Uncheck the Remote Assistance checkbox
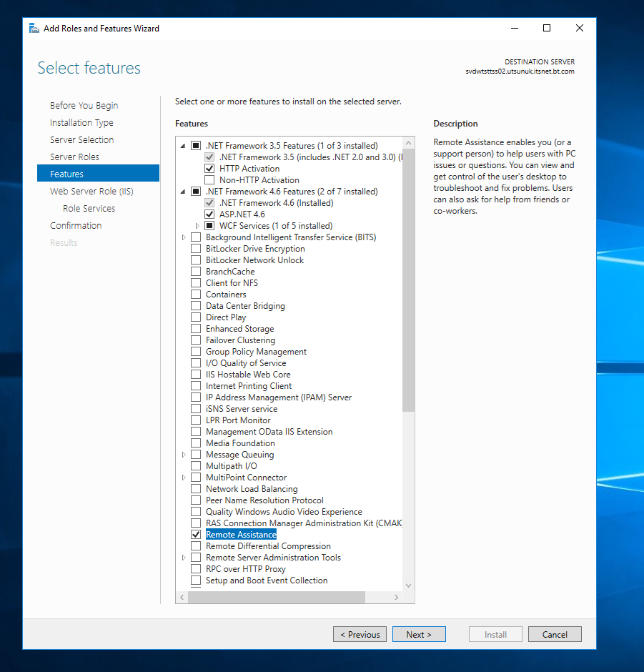 coord(196,535)
